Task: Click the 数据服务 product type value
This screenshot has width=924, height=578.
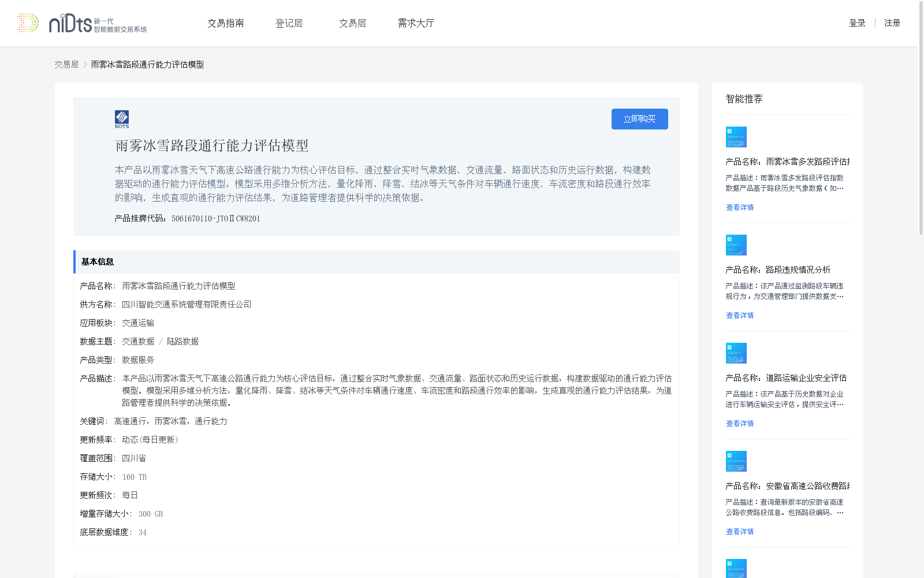Action: (x=138, y=360)
